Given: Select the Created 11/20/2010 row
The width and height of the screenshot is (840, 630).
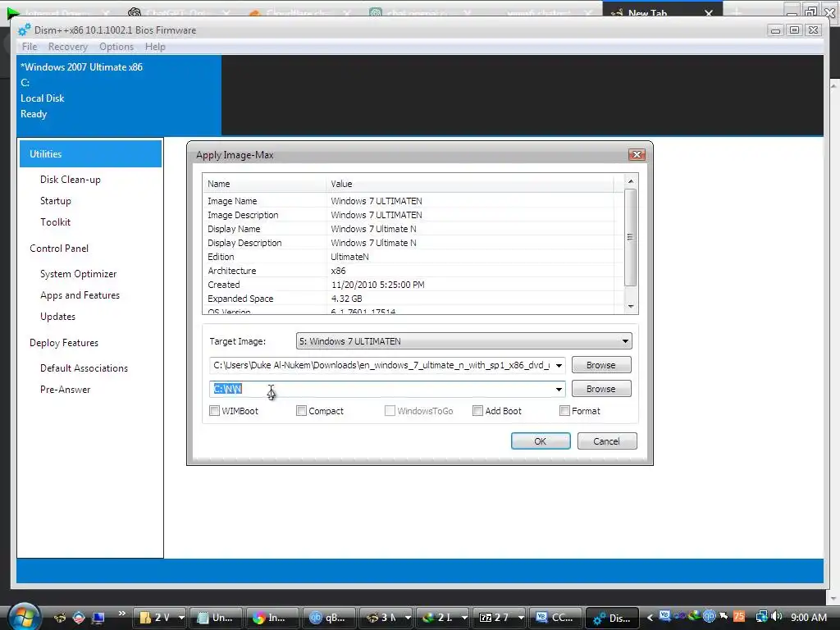Looking at the screenshot, I should [413, 285].
